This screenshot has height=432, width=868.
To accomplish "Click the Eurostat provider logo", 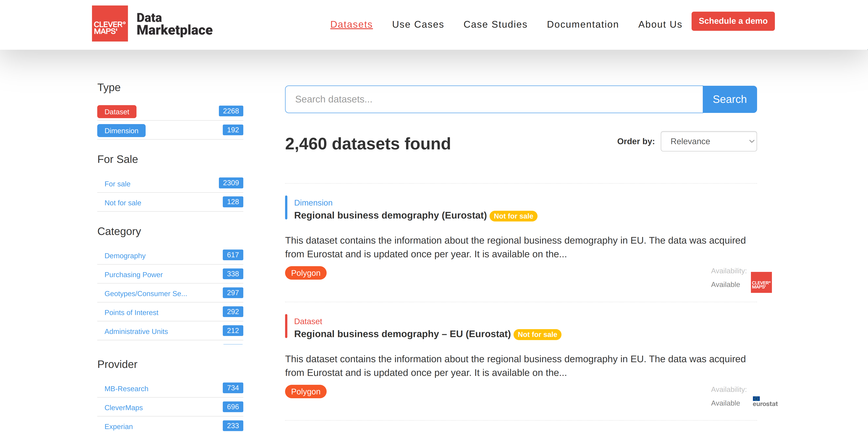I will point(765,402).
